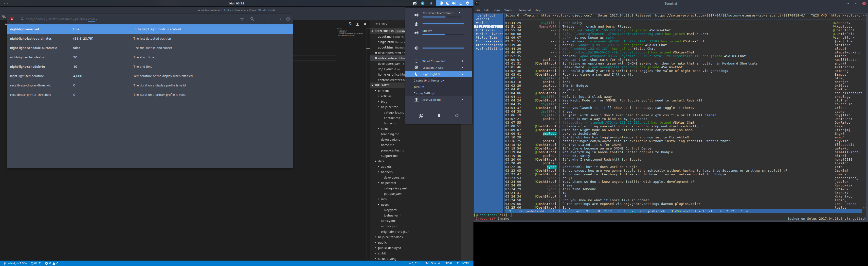Adjust the screen brightness slider
This screenshot has width=868, height=266.
[x=443, y=48]
